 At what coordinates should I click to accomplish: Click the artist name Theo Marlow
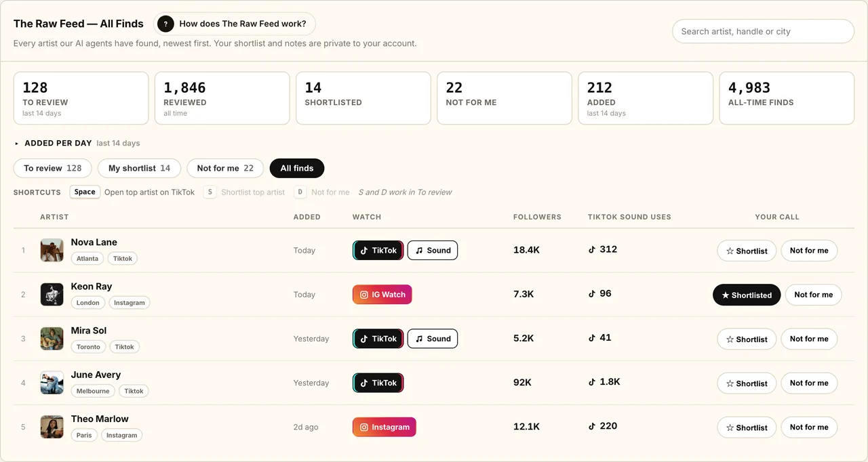100,419
